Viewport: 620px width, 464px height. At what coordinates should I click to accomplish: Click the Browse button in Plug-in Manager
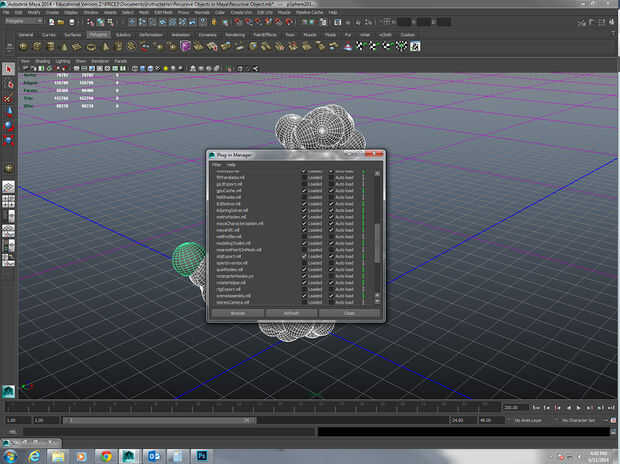[x=238, y=313]
